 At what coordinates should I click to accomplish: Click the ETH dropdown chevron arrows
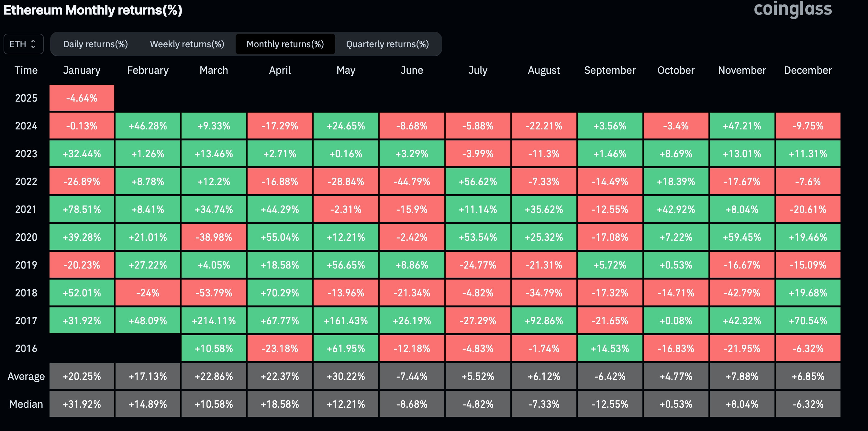(34, 43)
